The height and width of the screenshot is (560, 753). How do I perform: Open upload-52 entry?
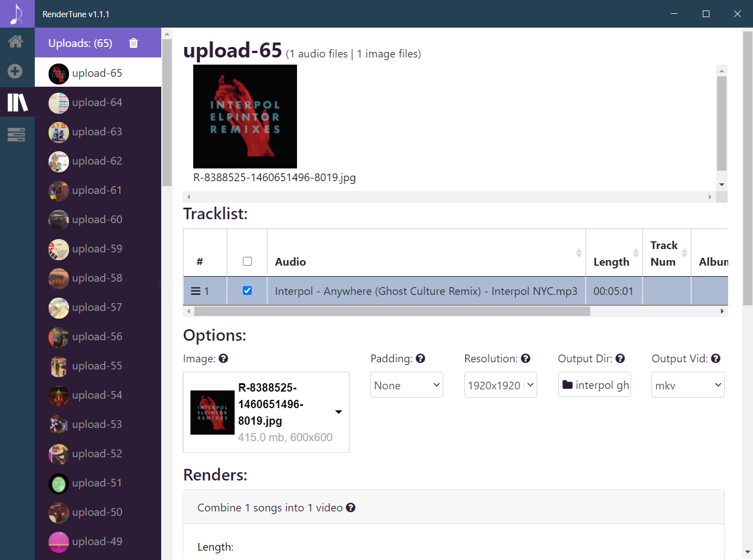point(98,453)
